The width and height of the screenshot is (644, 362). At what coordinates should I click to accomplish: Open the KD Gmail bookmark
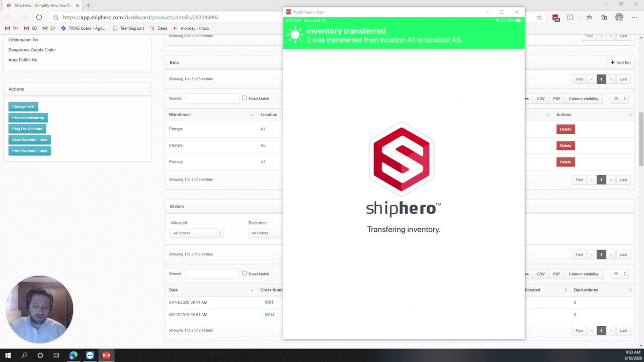(30, 28)
